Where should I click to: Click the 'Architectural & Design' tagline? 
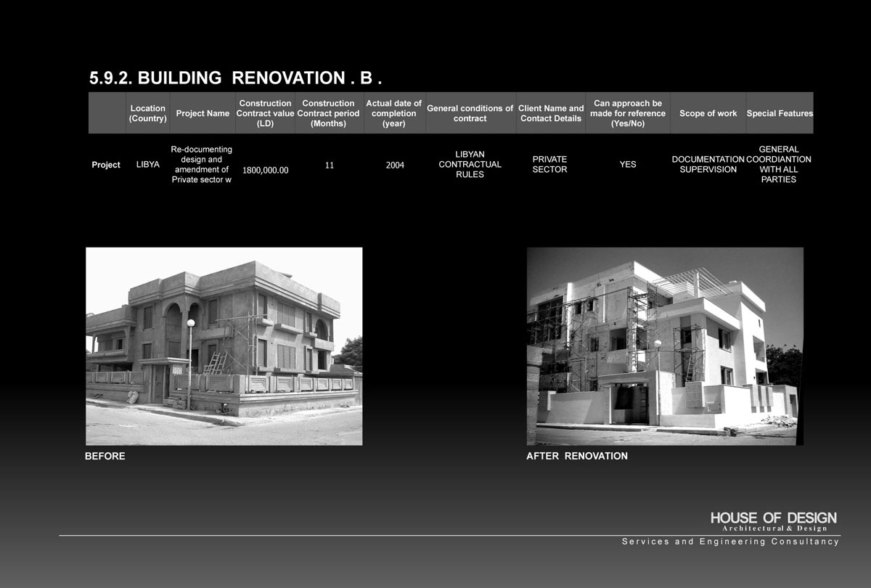point(775,528)
